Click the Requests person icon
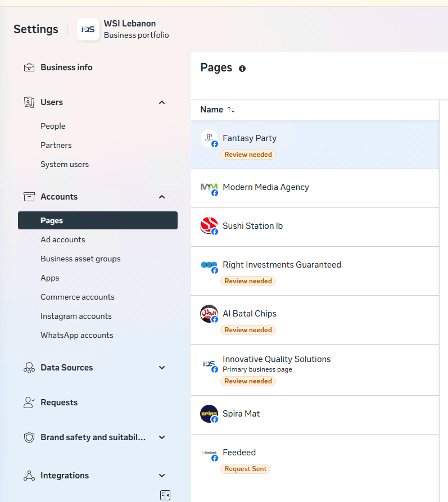This screenshot has width=448, height=502. (29, 402)
